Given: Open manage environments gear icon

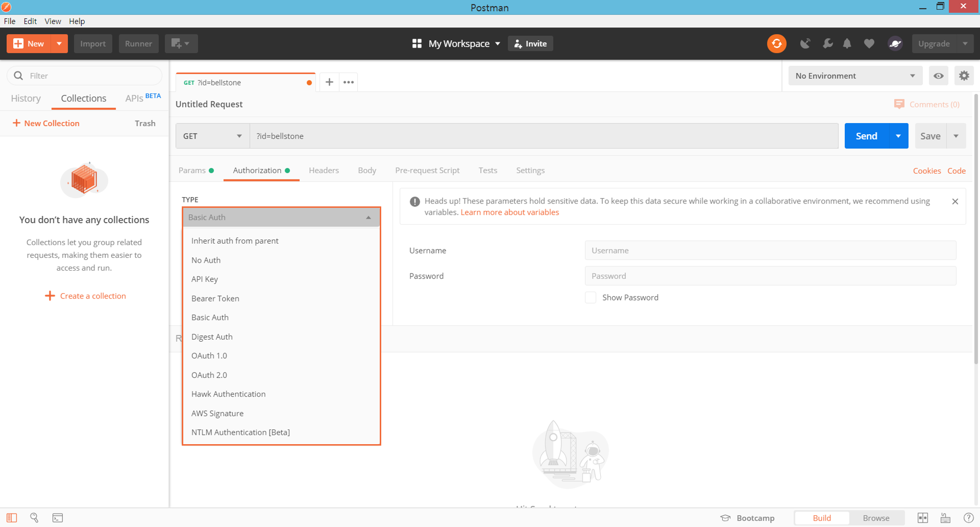Looking at the screenshot, I should pos(964,75).
